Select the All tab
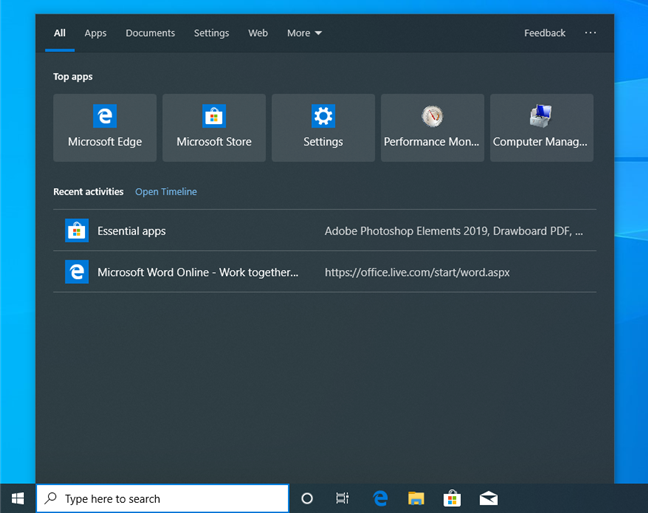Image resolution: width=648 pixels, height=513 pixels. (x=60, y=33)
